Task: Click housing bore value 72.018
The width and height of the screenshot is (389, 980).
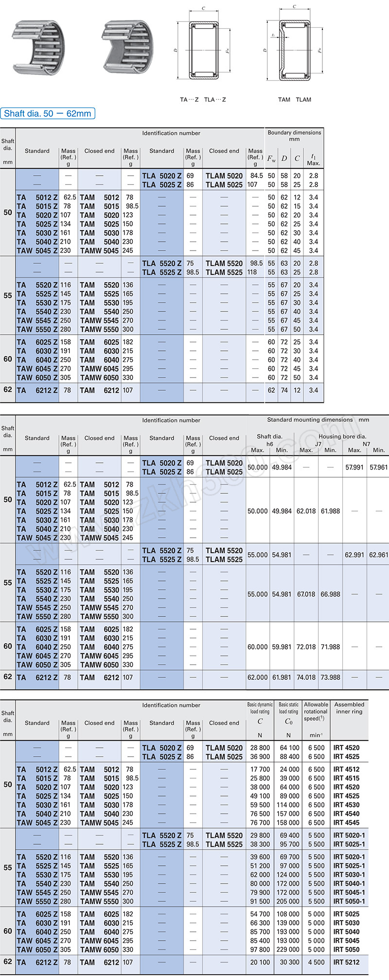Action: click(306, 647)
